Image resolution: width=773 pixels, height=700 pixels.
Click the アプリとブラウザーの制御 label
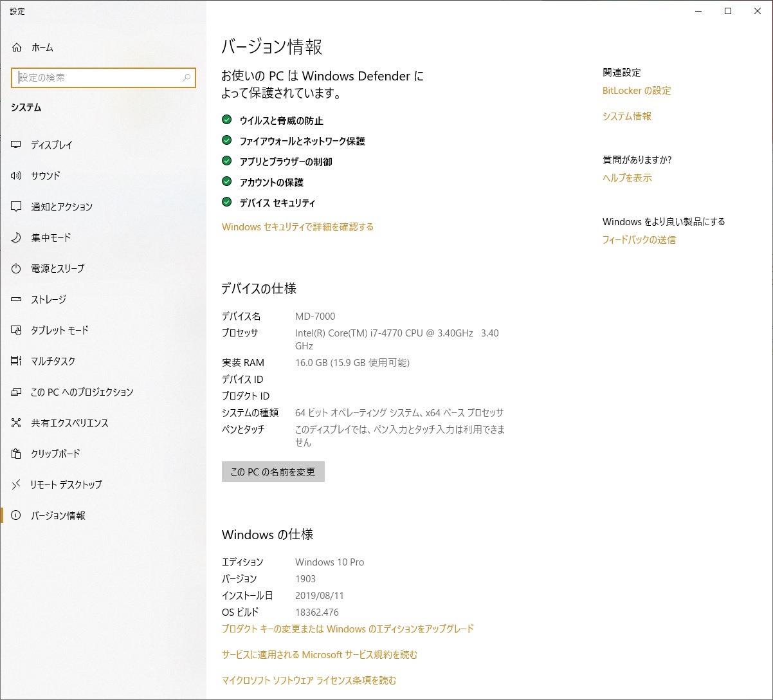click(x=286, y=161)
